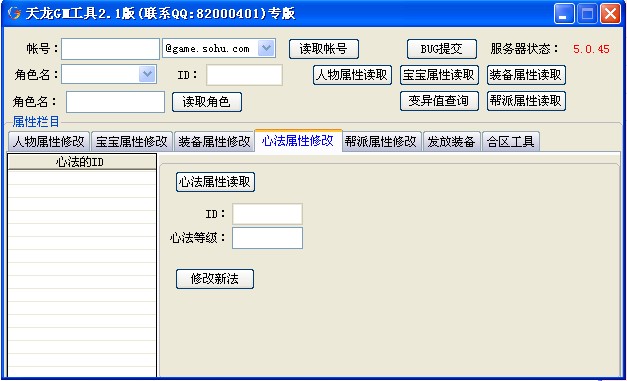627x381 pixels.
Task: Click the 读取角色 button
Action: click(x=207, y=102)
